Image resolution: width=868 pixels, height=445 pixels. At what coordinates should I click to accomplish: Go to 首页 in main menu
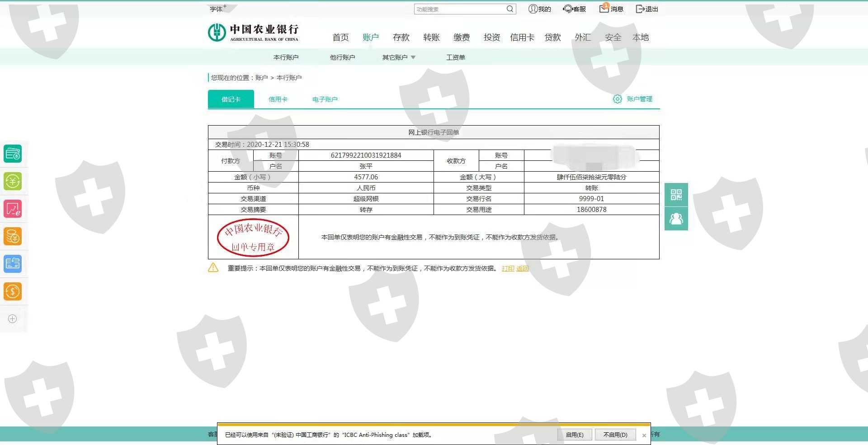(x=340, y=37)
